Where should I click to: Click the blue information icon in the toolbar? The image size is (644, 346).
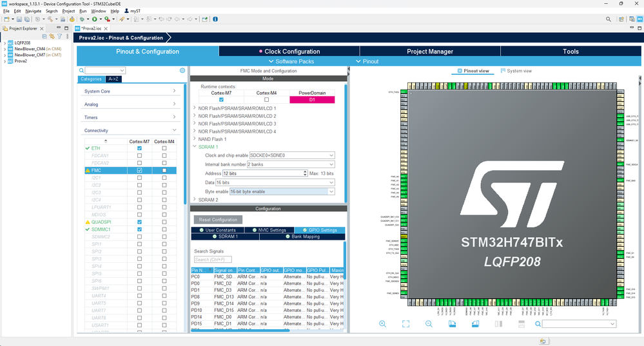pyautogui.click(x=215, y=19)
